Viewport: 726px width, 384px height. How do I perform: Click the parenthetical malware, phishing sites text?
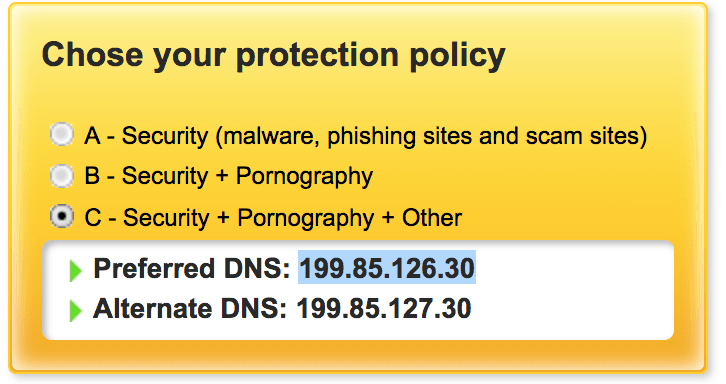point(431,136)
